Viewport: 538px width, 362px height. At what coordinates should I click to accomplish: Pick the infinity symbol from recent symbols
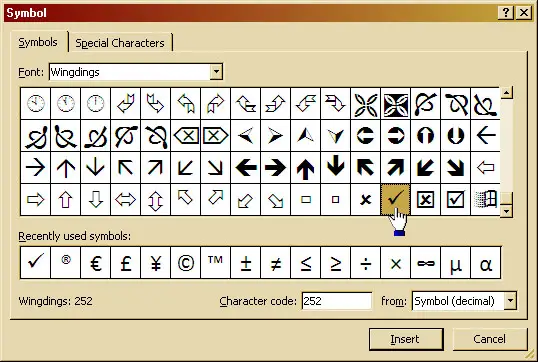click(425, 263)
